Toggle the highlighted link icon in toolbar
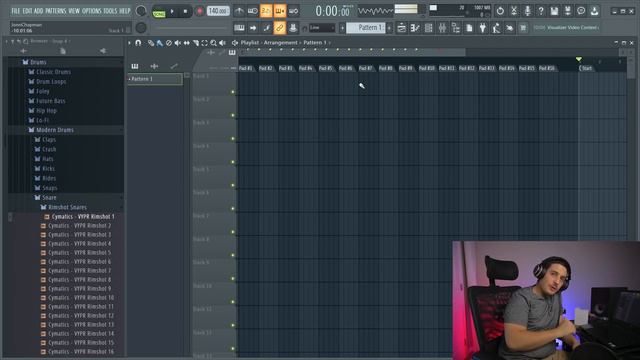Screen dimensions: 640x360 pos(280,28)
